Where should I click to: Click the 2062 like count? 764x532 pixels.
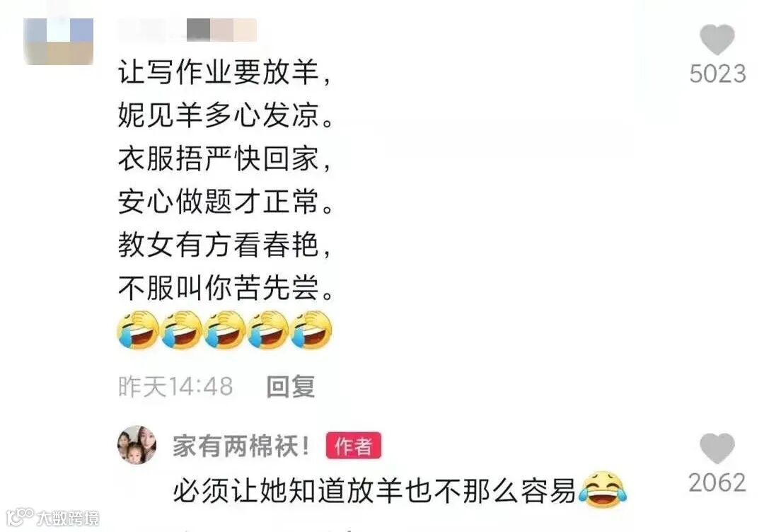tap(717, 482)
